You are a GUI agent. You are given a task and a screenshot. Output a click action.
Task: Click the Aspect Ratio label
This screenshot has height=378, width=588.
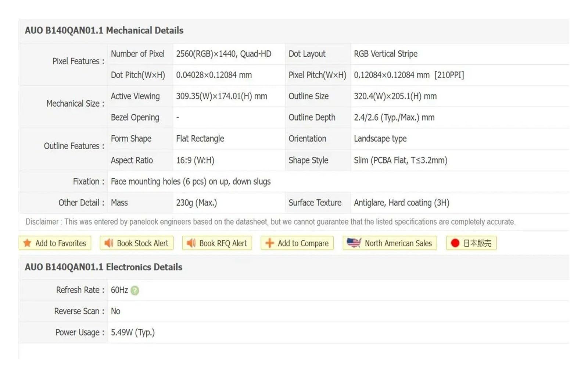[x=132, y=160]
